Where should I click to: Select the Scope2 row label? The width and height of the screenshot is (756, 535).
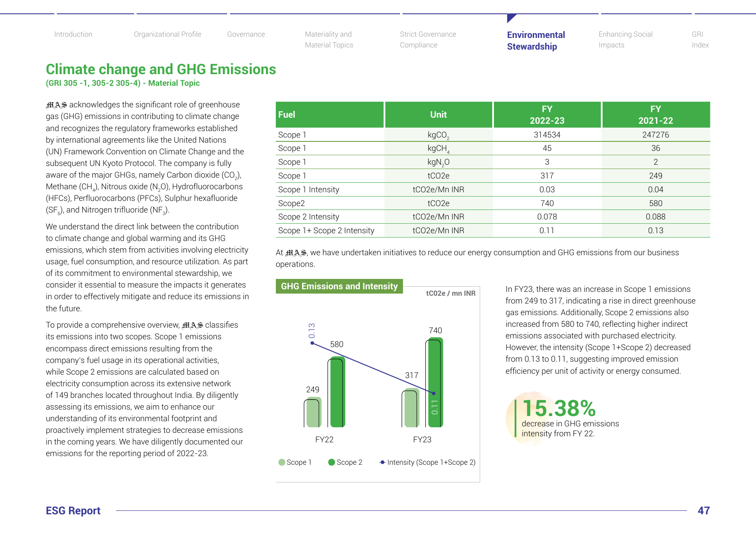pos(291,203)
